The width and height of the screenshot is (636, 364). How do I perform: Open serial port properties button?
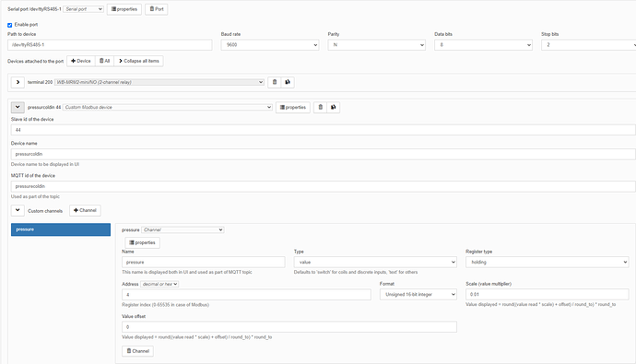(x=124, y=9)
